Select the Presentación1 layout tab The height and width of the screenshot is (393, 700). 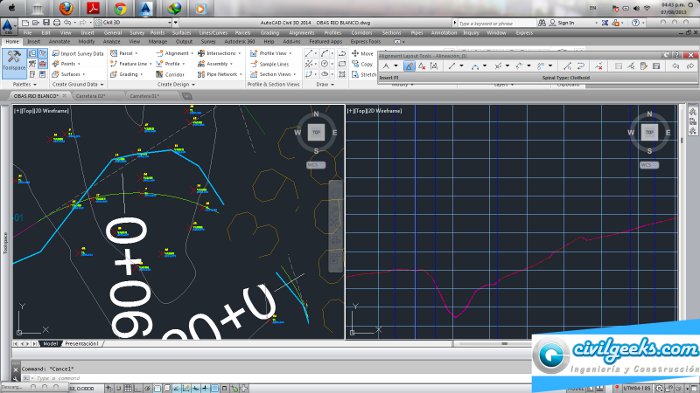81,344
